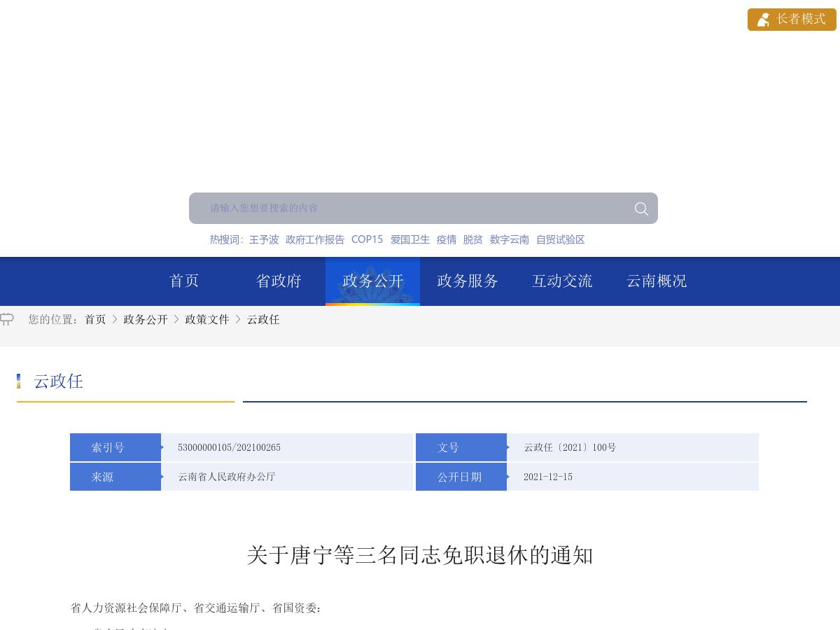Click the arrow icon beside 公开日期 label
This screenshot has height=630, width=840.
(x=507, y=477)
